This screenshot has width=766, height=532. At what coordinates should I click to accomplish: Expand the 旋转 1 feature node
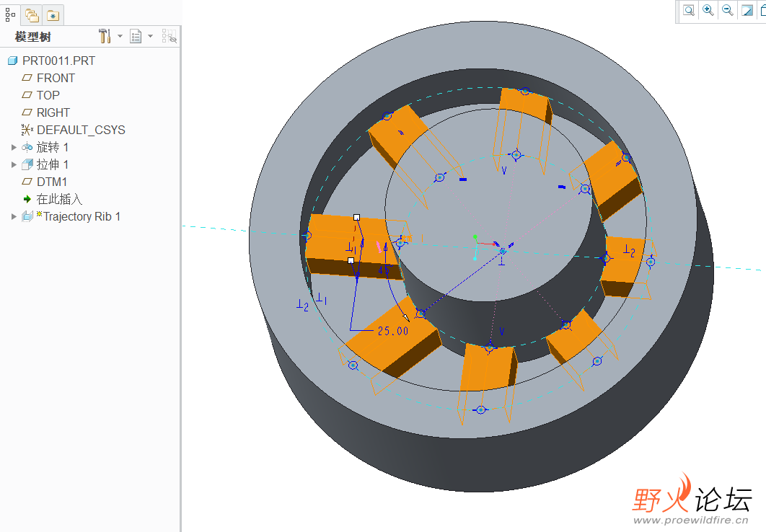point(14,147)
